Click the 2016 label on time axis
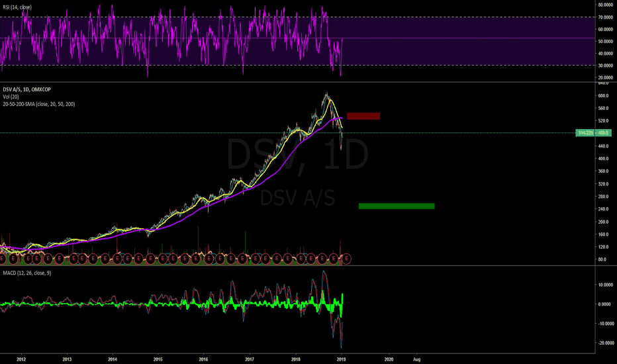The image size is (617, 364). 203,359
